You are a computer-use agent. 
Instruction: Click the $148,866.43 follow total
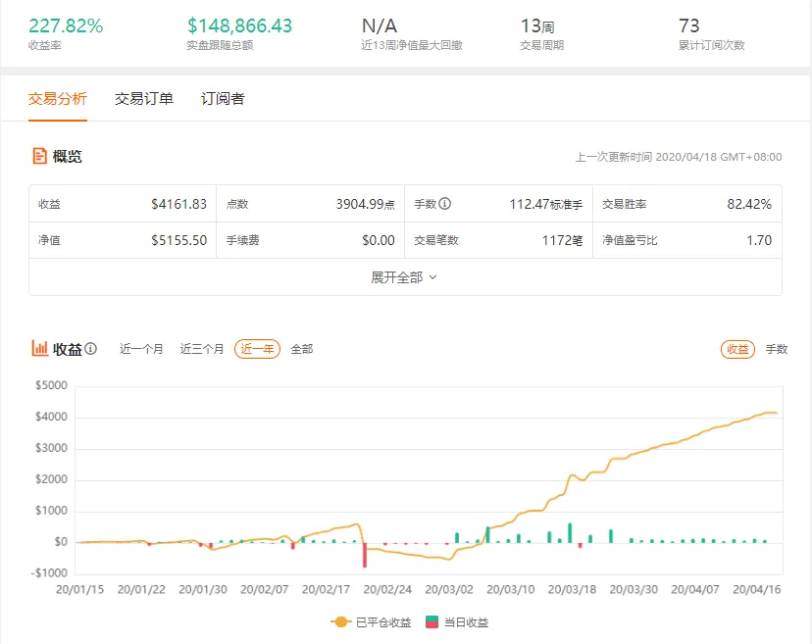pos(239,25)
